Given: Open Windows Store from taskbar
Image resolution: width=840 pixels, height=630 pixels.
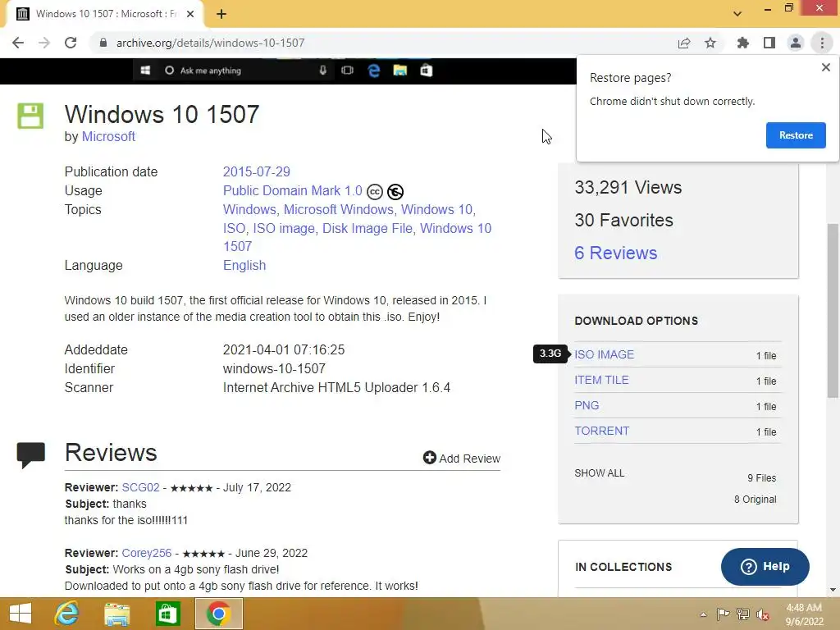Looking at the screenshot, I should pos(167,614).
